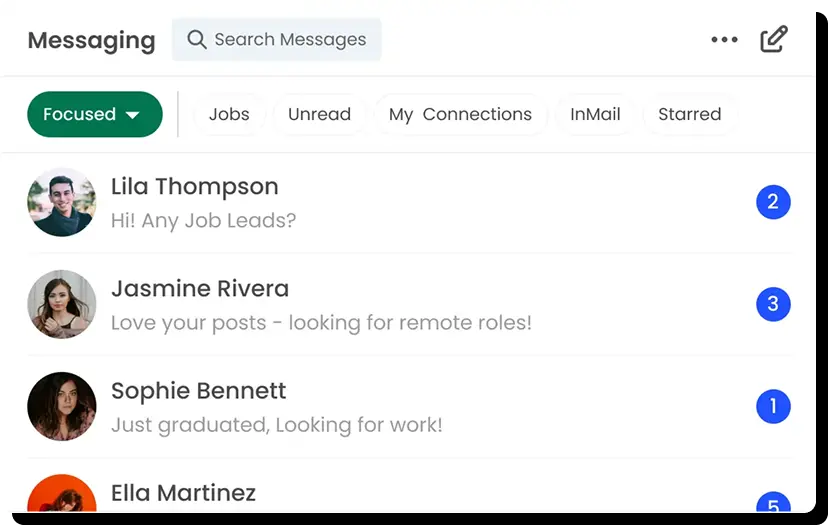Image resolution: width=828 pixels, height=525 pixels.
Task: Open the three-dots more options menu
Action: [x=724, y=40]
